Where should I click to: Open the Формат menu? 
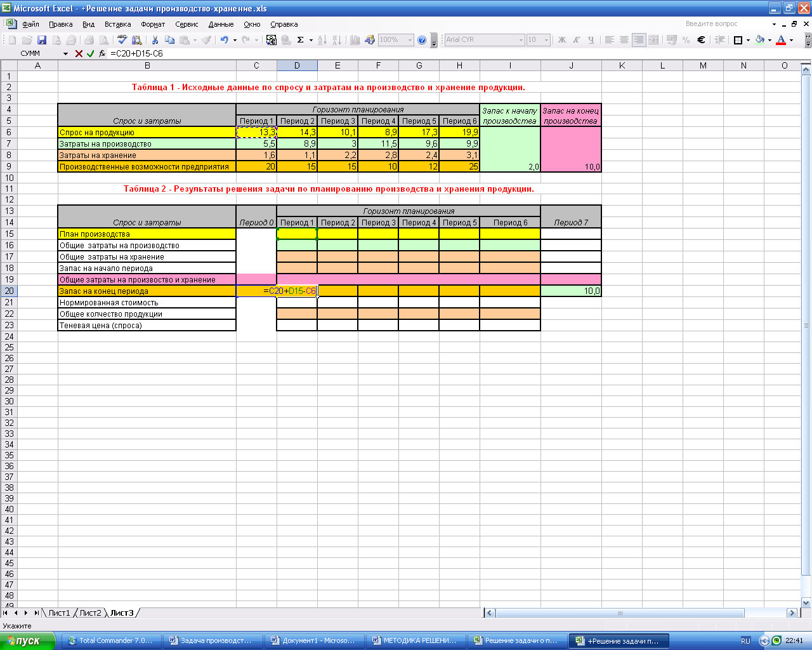pyautogui.click(x=153, y=24)
